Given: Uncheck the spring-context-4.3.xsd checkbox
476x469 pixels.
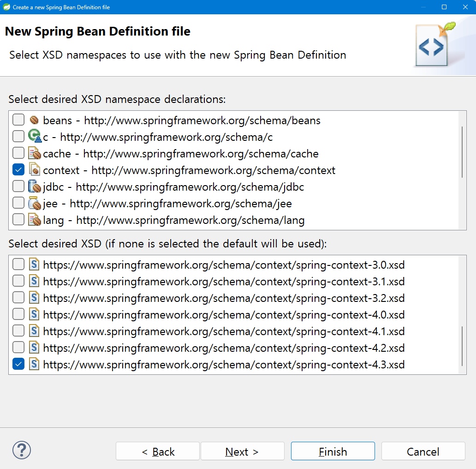Looking at the screenshot, I should pyautogui.click(x=18, y=364).
